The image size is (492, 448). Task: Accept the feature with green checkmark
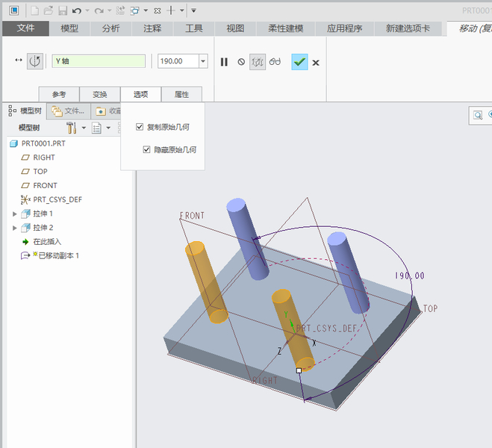tap(299, 62)
